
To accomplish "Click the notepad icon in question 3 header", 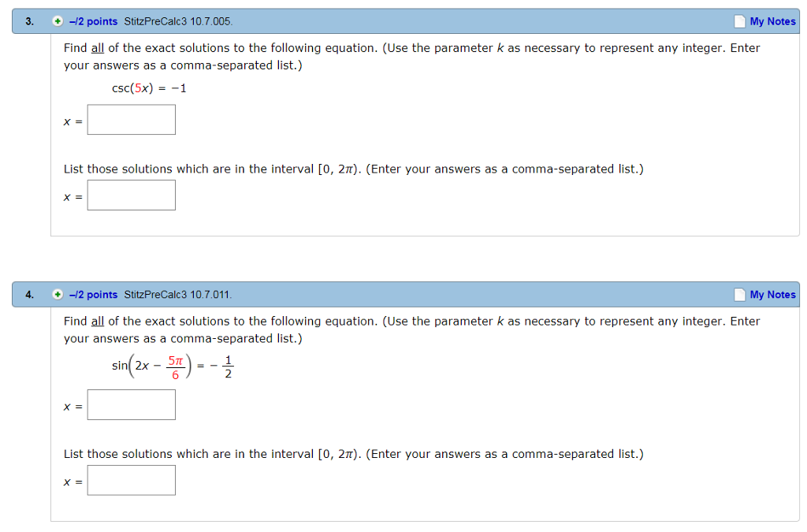I will (739, 21).
